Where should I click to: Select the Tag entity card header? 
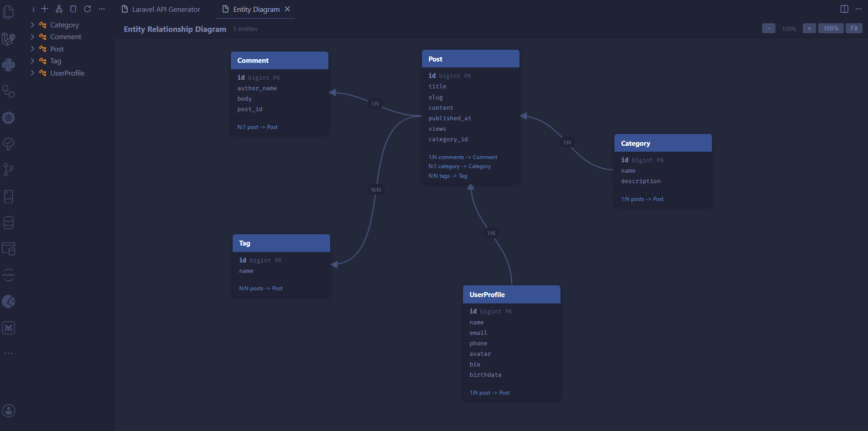[281, 243]
